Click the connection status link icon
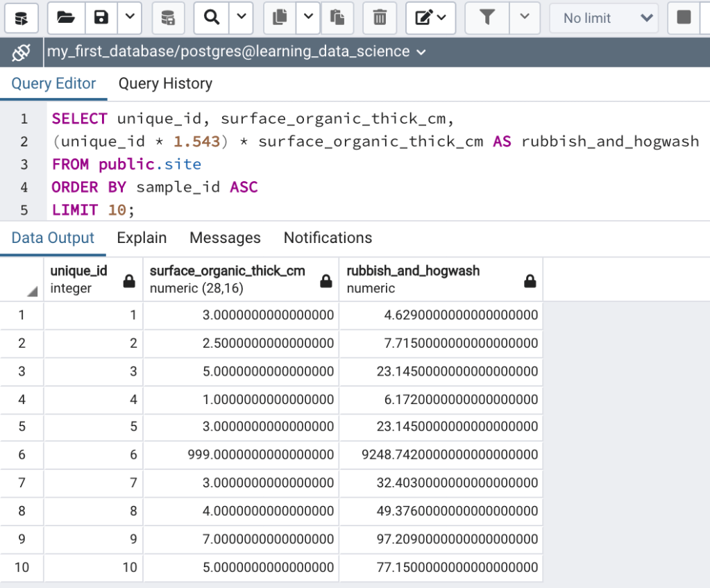This screenshot has height=588, width=710. click(x=21, y=52)
